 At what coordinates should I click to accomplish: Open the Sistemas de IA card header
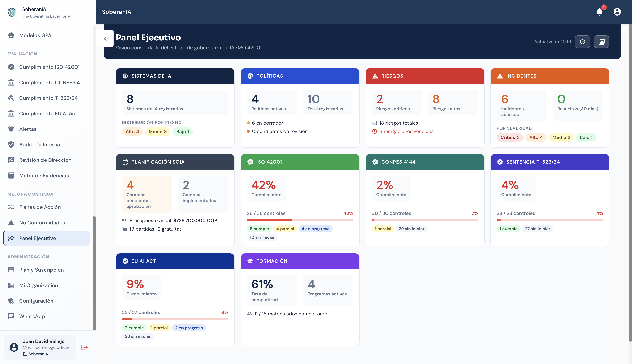click(175, 76)
